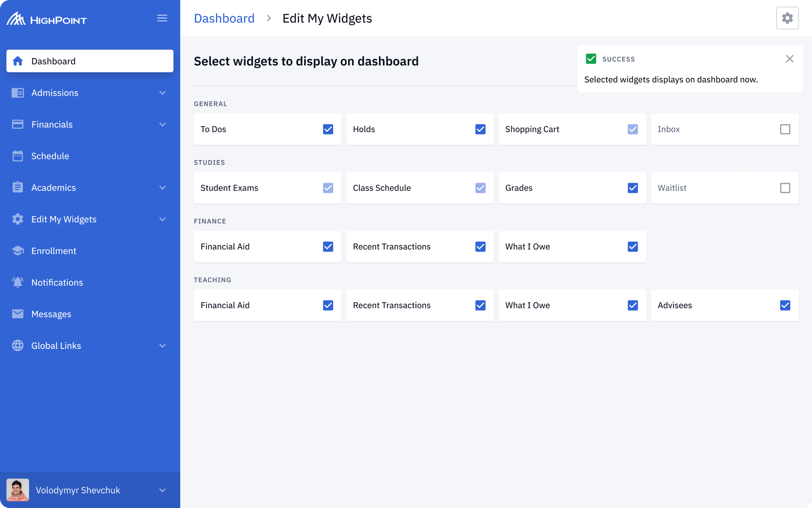
Task: Disable the Grades widget checkbox
Action: pyautogui.click(x=632, y=188)
